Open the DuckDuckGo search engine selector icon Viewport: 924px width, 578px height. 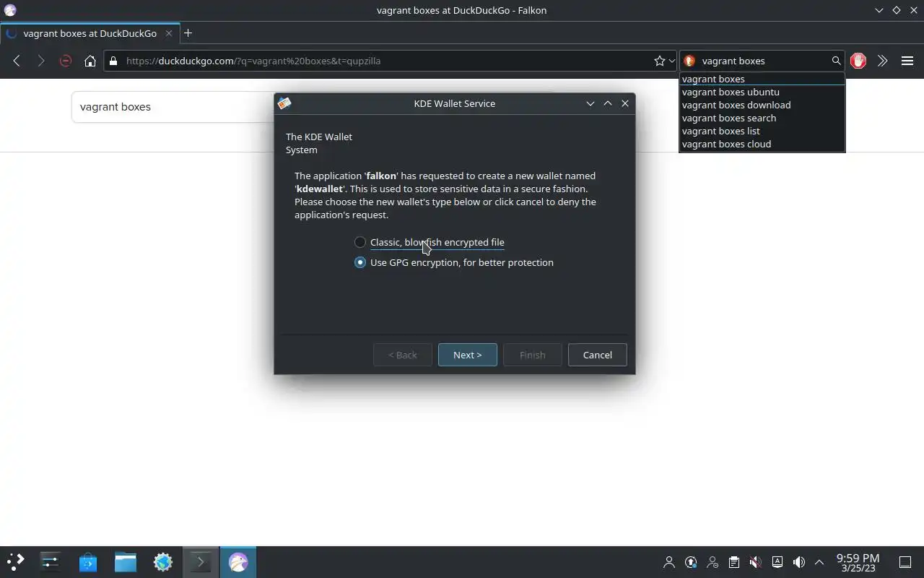[689, 61]
